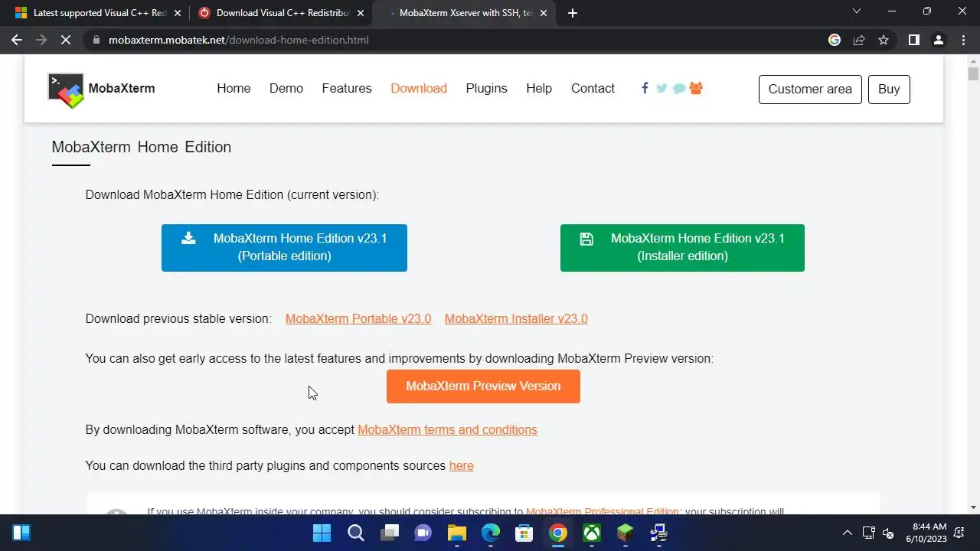Close the Latest supported Visual C++ tab
This screenshot has height=551, width=980.
point(178,13)
